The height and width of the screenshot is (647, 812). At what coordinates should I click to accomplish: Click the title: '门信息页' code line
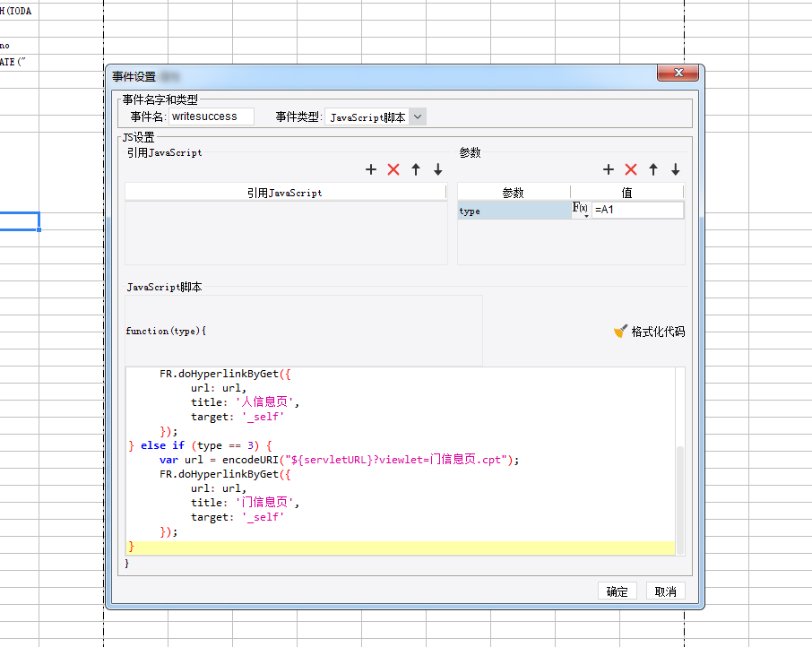pos(245,503)
